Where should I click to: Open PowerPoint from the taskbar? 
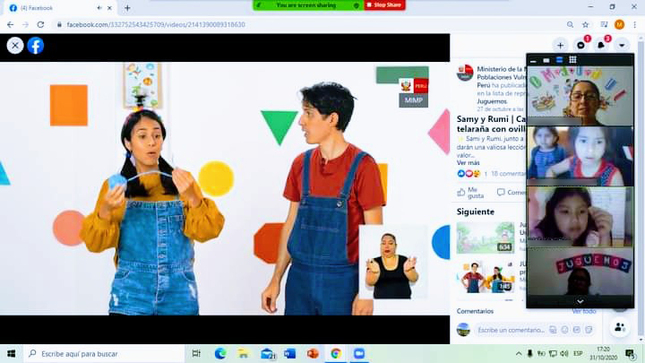click(x=313, y=354)
